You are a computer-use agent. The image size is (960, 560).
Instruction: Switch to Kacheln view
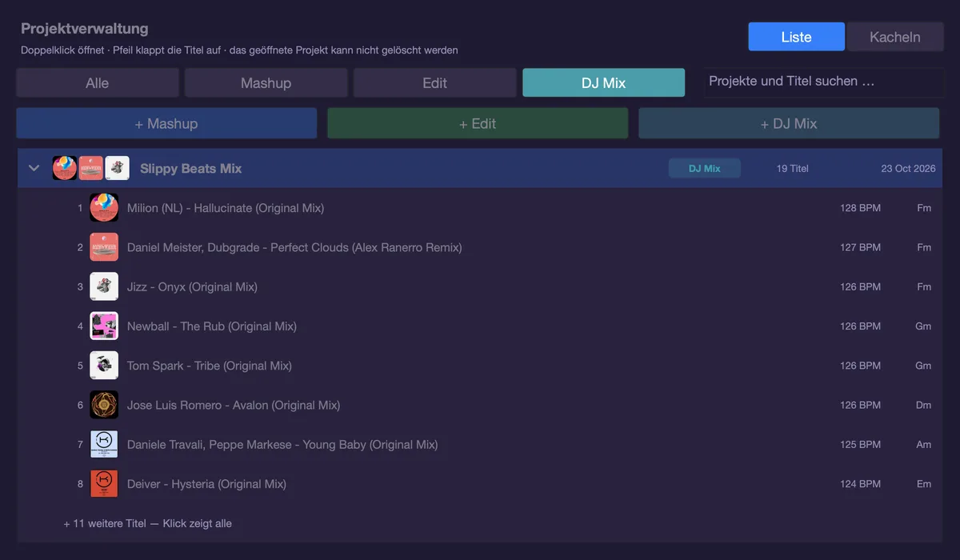894,37
